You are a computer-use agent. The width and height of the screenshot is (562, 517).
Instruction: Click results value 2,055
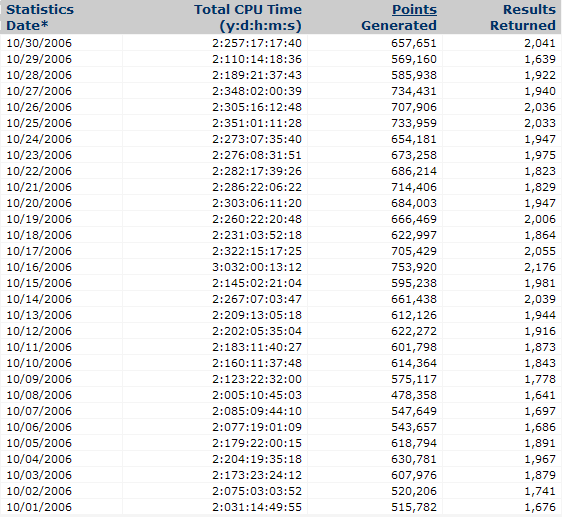point(540,251)
